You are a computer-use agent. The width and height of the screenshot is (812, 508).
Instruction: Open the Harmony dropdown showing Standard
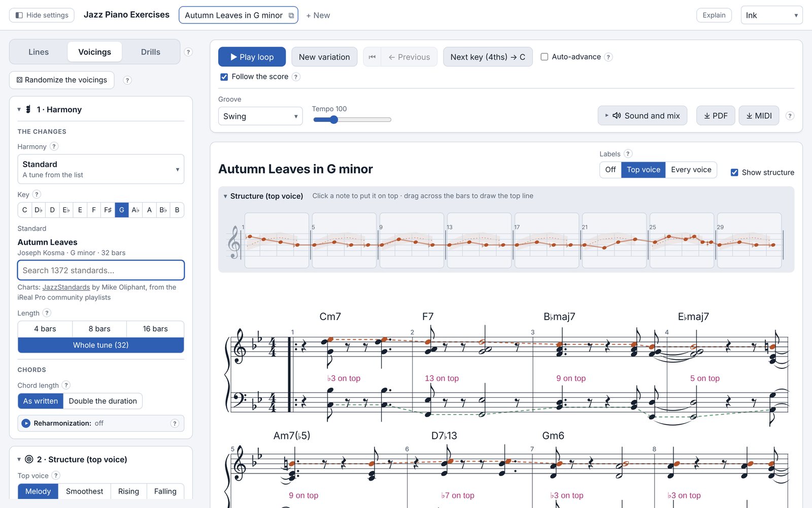[x=101, y=169]
